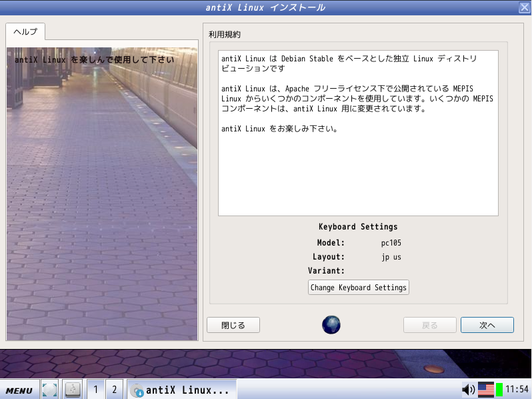Open the speaker volume tray icon
This screenshot has height=399, width=532.
coord(469,390)
